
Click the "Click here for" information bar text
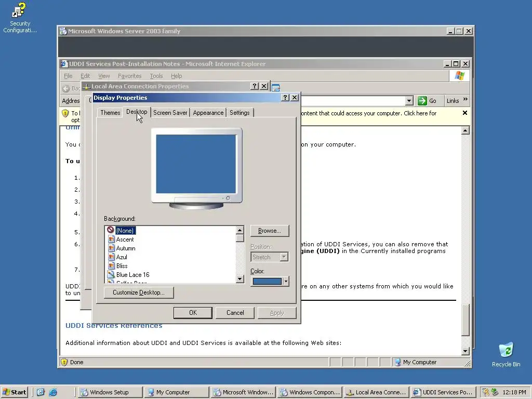point(420,113)
